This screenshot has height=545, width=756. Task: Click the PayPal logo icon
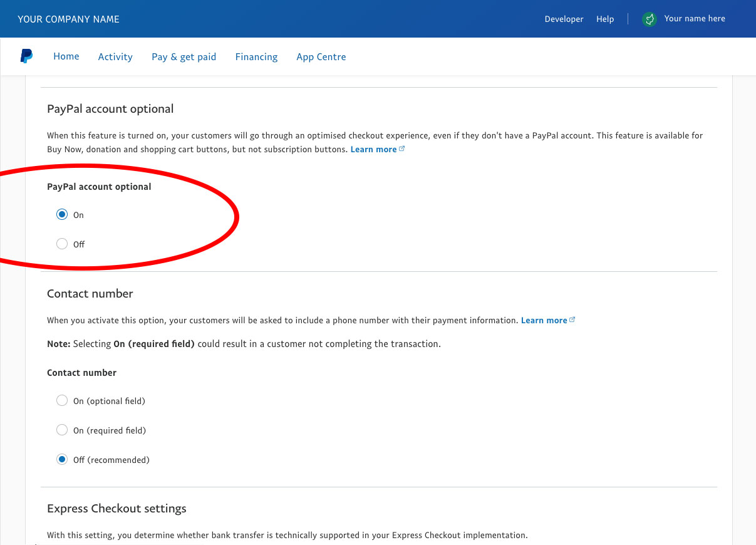(26, 56)
